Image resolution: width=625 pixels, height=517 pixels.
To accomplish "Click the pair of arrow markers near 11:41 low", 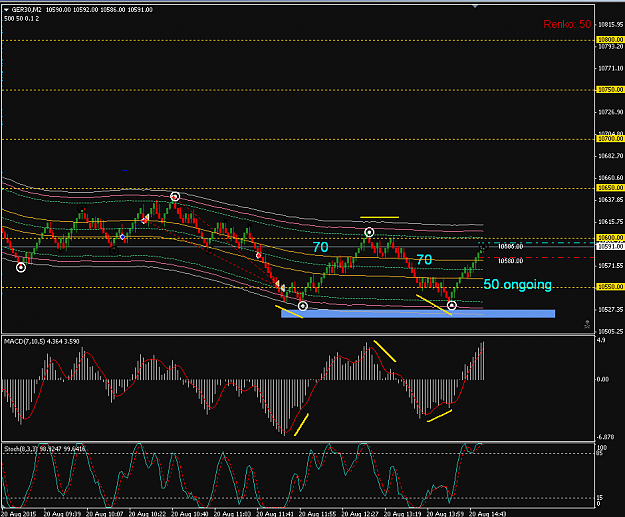I will tap(280, 285).
